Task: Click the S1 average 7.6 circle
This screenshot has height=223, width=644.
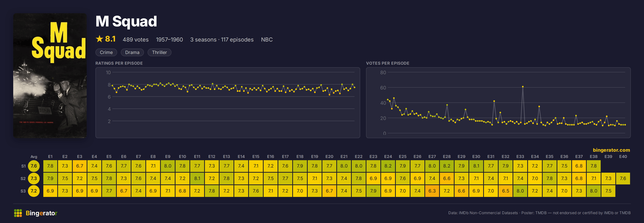Action: 34,166
